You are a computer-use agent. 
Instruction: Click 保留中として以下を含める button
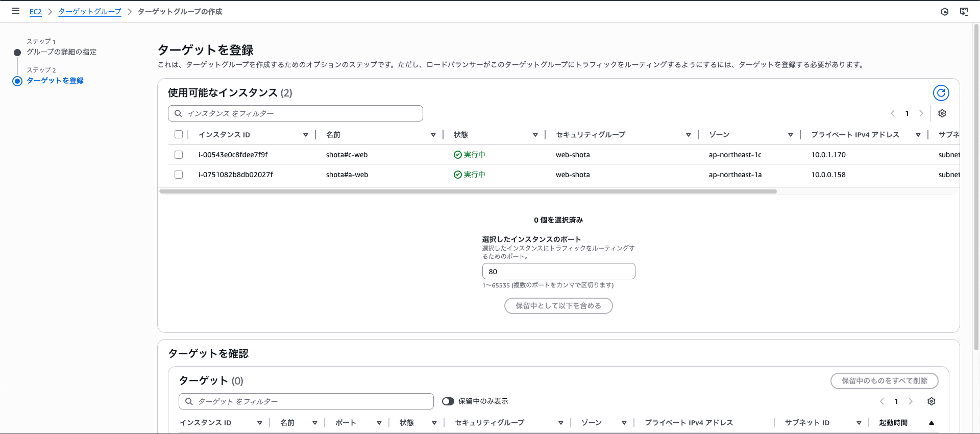tap(558, 306)
